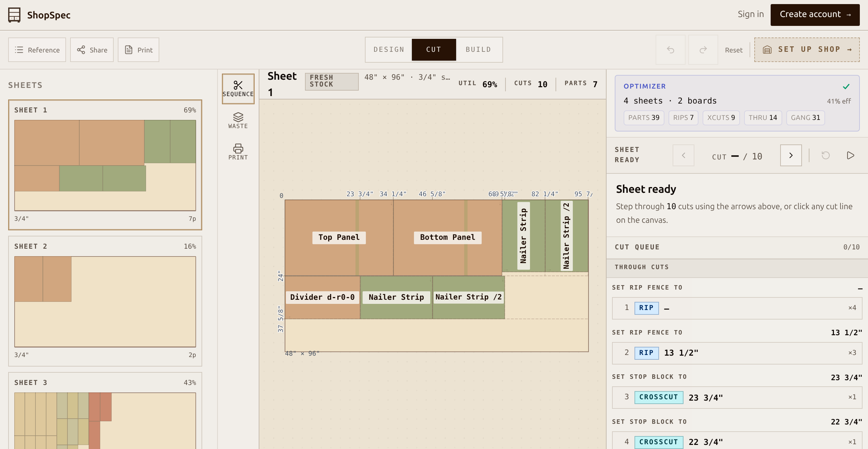Click the Top Panel part on canvas

pyautogui.click(x=339, y=237)
